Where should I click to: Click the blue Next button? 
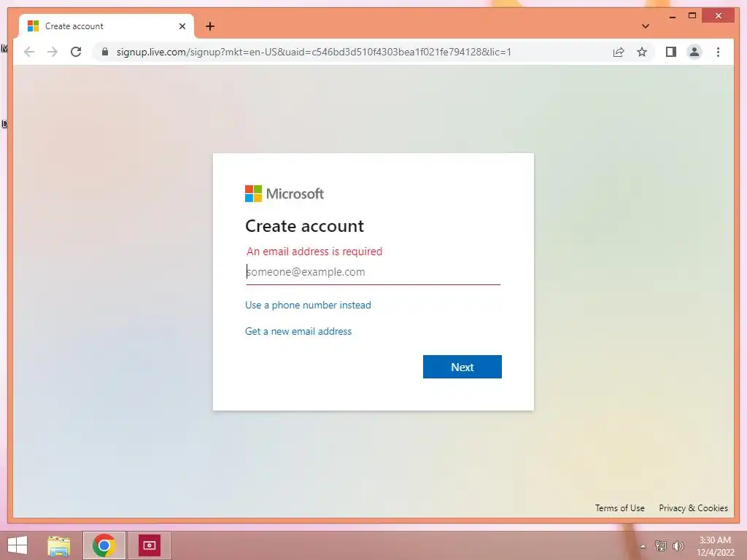coord(462,367)
